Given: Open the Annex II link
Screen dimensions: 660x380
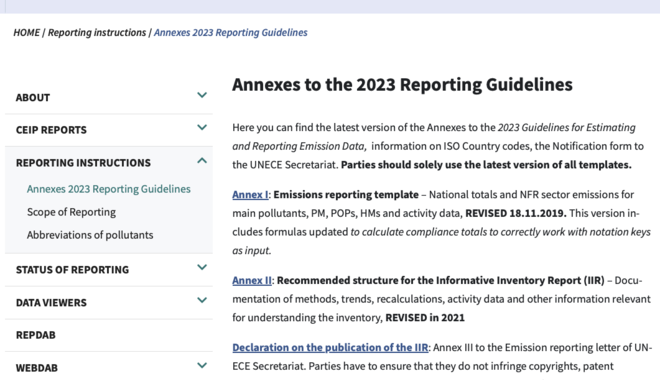Looking at the screenshot, I should [252, 280].
